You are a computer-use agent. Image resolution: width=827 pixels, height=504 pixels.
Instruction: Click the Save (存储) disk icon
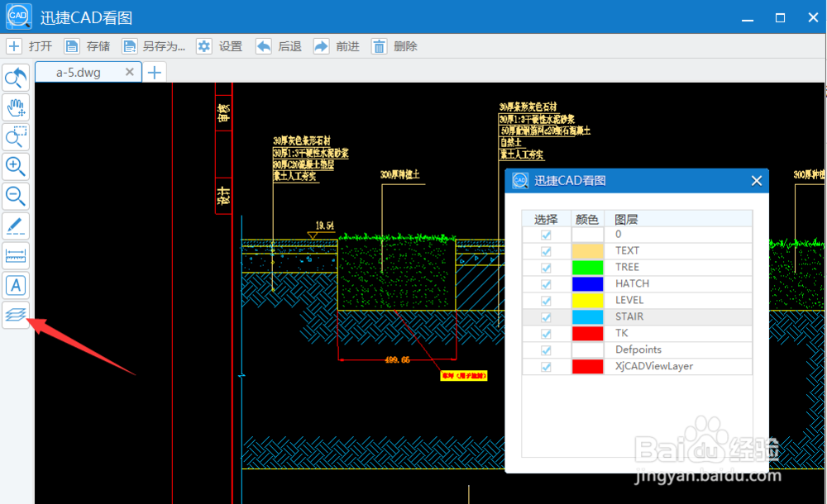(72, 46)
